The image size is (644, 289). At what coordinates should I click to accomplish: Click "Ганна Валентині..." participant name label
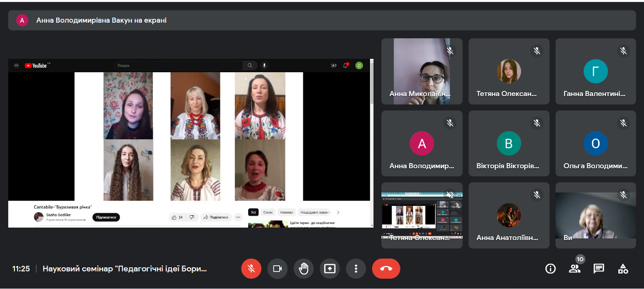[594, 94]
